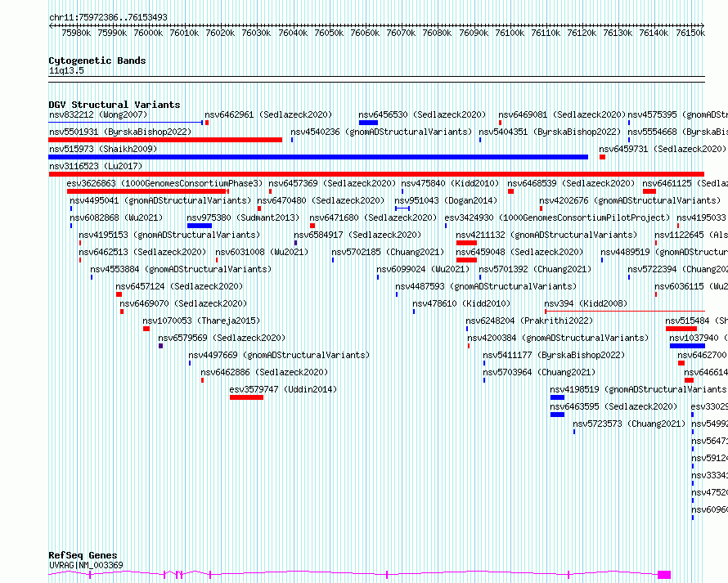Open nsv6462961 (Sedlazeck2020) variant label
Screen dimensions: 728x583
[269, 114]
